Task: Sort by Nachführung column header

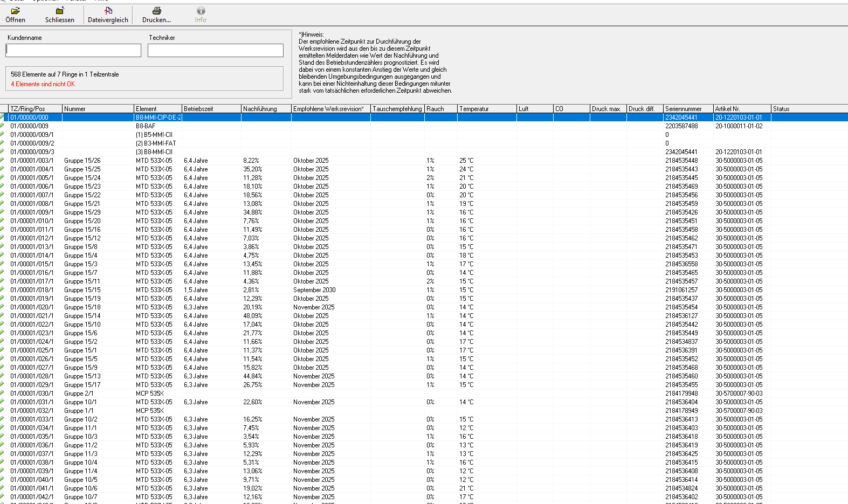Action: (266, 109)
